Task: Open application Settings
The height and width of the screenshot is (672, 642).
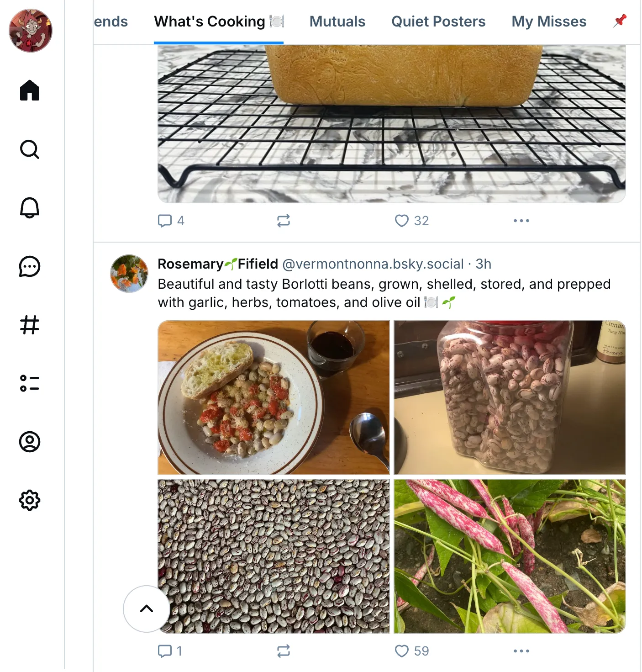Action: click(x=30, y=500)
